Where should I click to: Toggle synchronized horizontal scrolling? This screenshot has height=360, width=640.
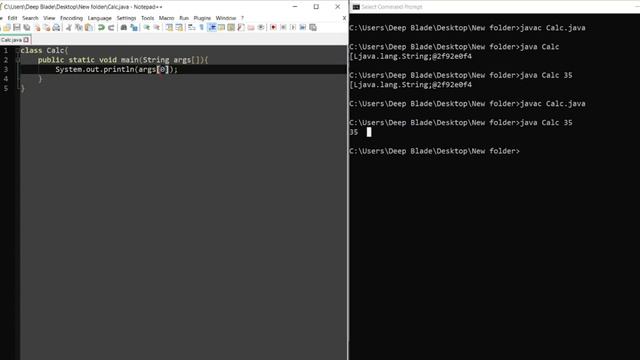pyautogui.click(x=179, y=27)
